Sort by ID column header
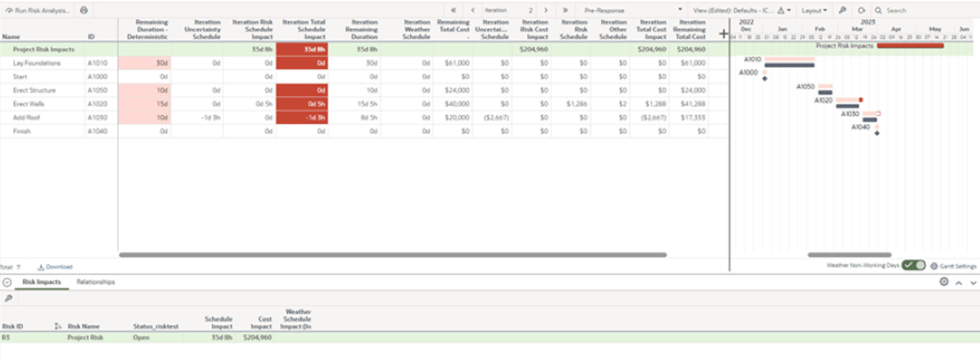The height and width of the screenshot is (360, 980). pyautogui.click(x=91, y=37)
